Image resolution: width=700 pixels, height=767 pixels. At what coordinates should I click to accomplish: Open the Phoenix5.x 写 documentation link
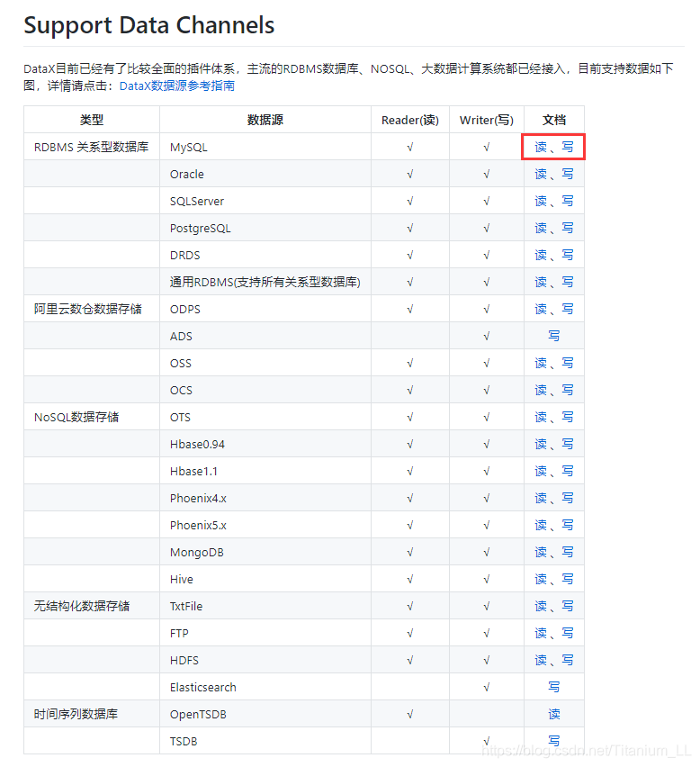pyautogui.click(x=567, y=525)
